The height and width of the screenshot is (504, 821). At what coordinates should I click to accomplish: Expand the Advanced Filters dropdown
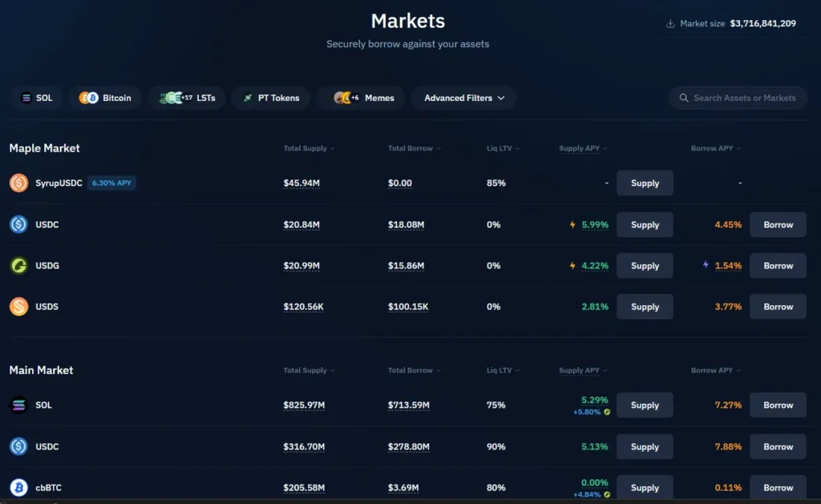(x=464, y=98)
